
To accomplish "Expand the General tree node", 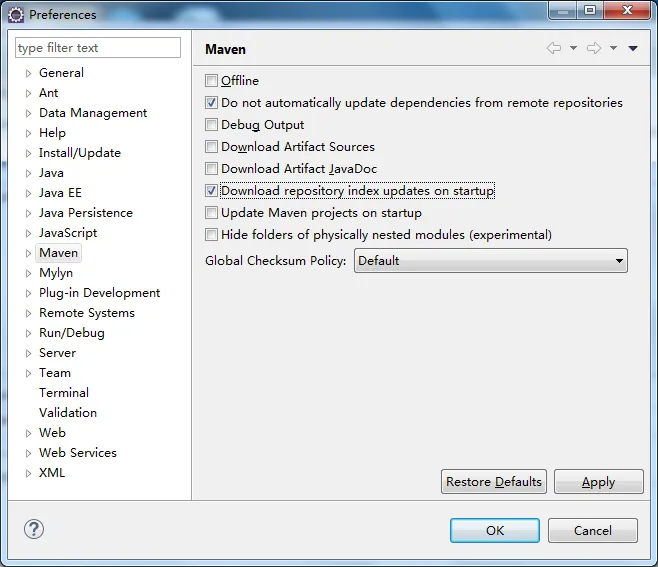I will click(x=28, y=73).
